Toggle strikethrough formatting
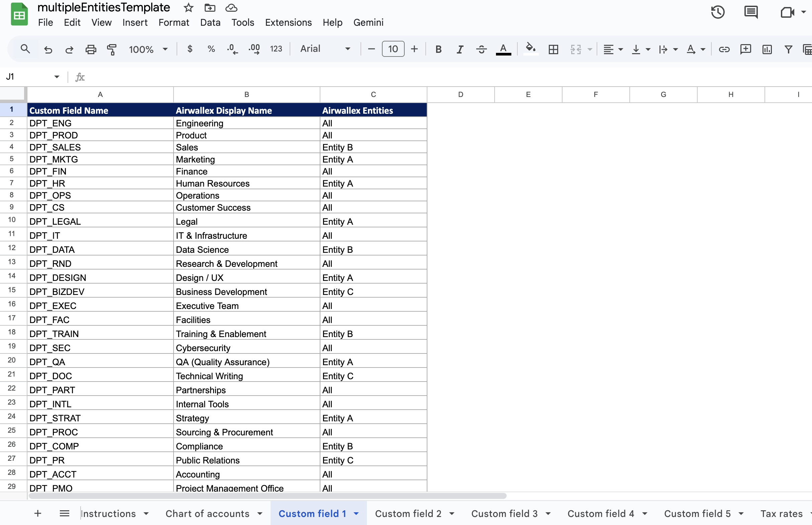 point(481,49)
